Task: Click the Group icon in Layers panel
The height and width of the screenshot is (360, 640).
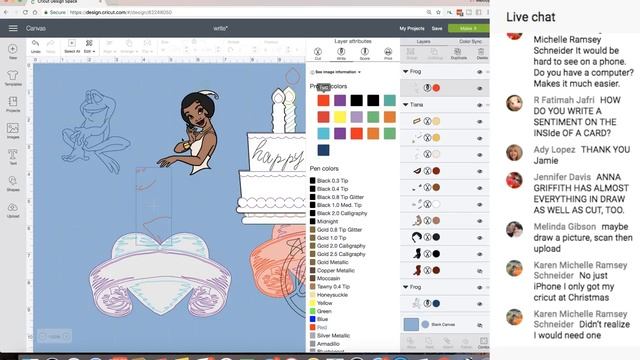Action: pyautogui.click(x=411, y=53)
